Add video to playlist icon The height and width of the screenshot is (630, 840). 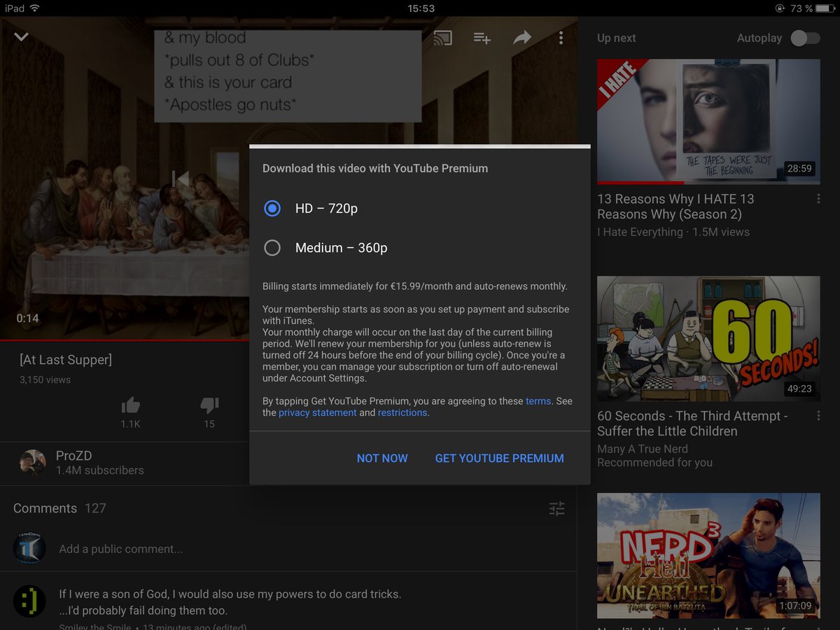(x=482, y=38)
